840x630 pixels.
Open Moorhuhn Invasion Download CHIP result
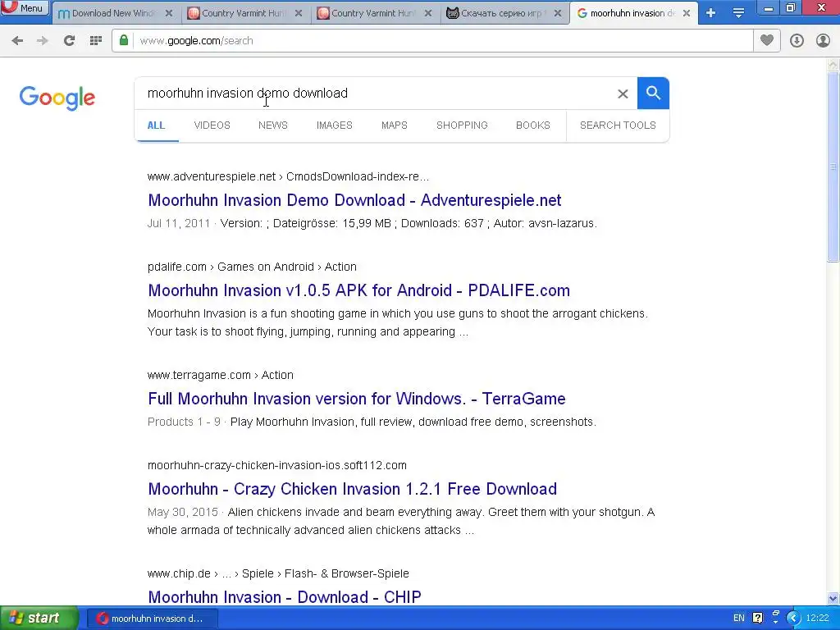click(285, 597)
